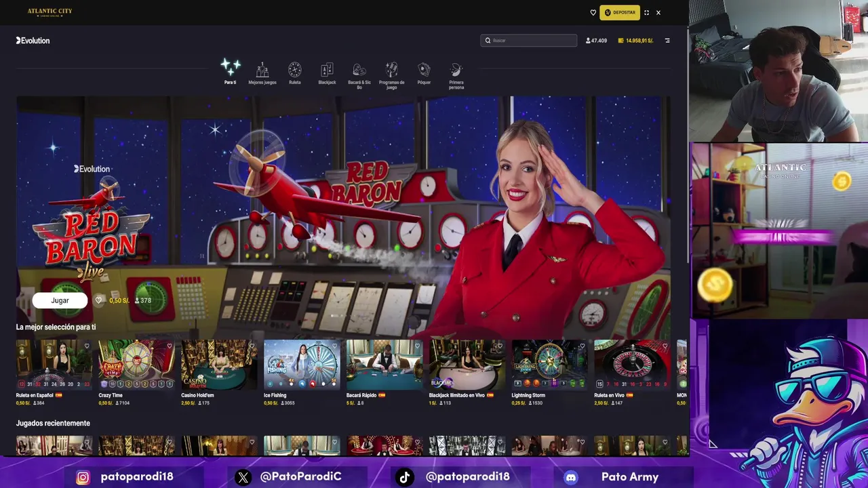Click the Depositar button
Screen dimensions: 868x488
(x=620, y=12)
